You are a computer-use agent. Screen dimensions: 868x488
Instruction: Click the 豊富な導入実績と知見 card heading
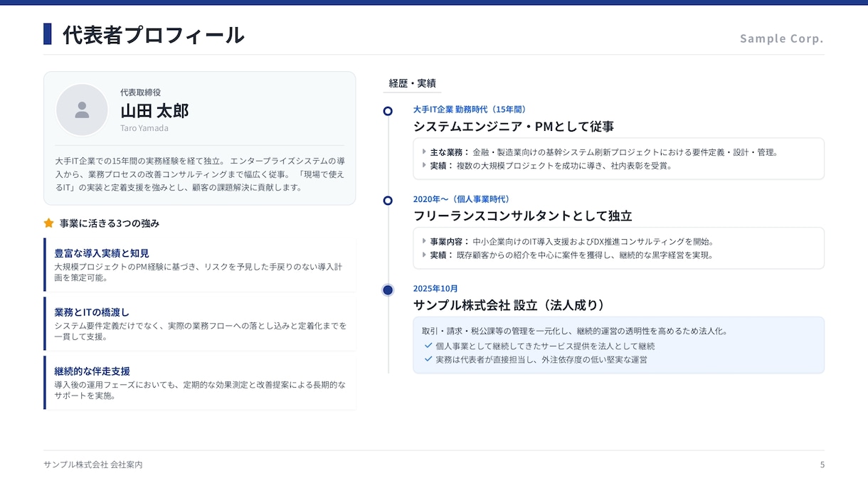(102, 253)
